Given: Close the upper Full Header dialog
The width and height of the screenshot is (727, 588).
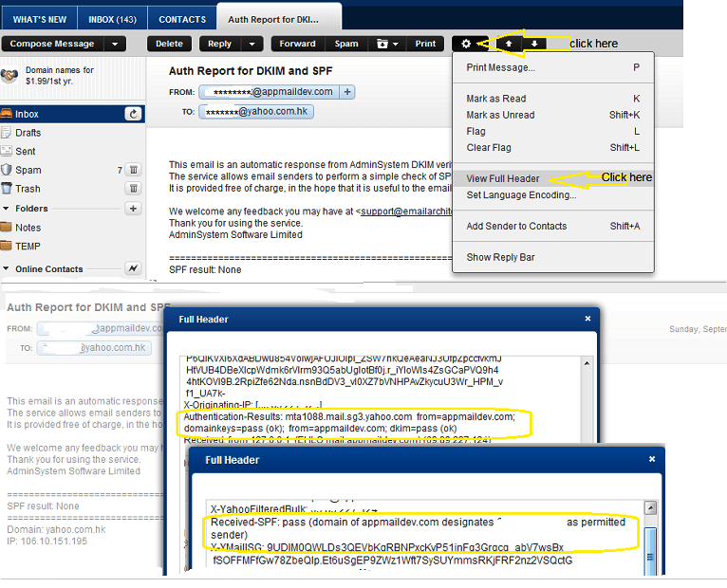Looking at the screenshot, I should (587, 319).
